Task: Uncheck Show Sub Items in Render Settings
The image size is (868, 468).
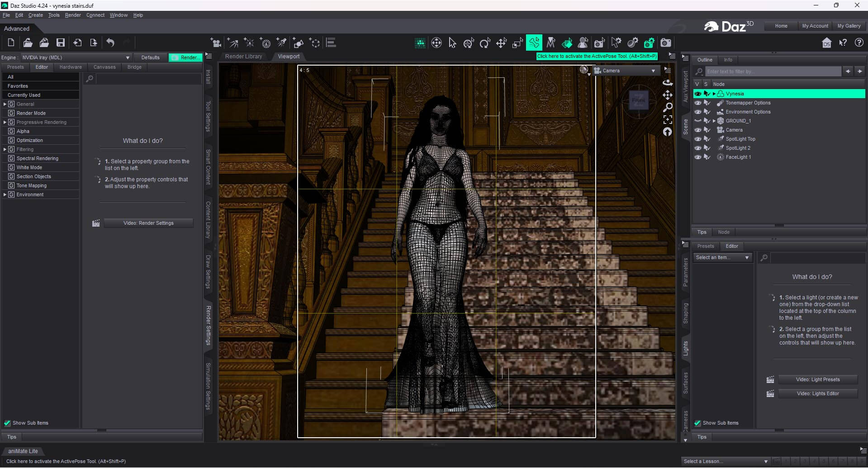Action: (x=7, y=423)
